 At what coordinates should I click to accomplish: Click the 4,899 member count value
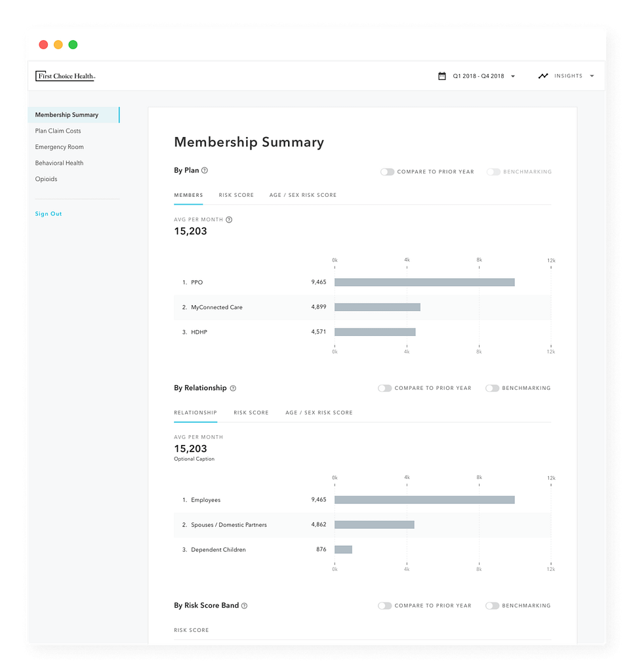319,307
